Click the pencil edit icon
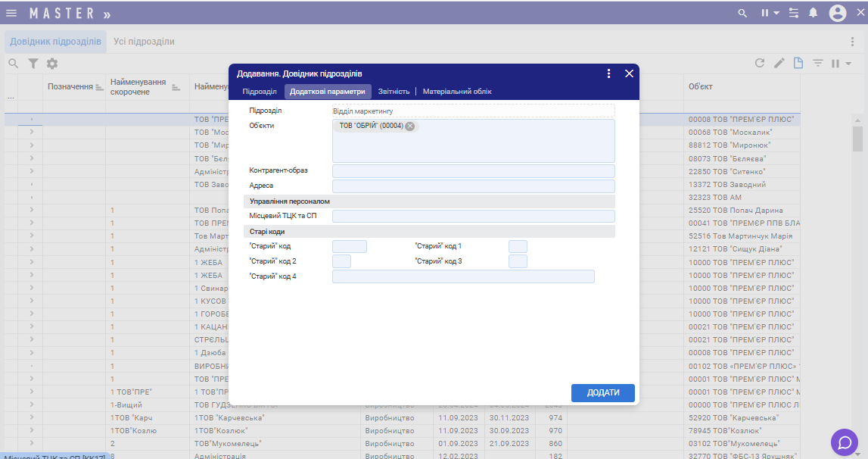 (779, 64)
